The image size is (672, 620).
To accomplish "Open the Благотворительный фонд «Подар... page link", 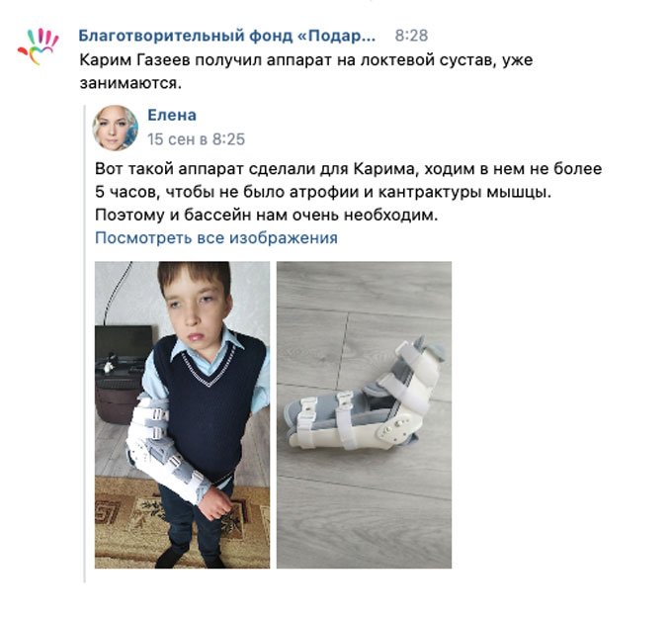I will (x=227, y=36).
